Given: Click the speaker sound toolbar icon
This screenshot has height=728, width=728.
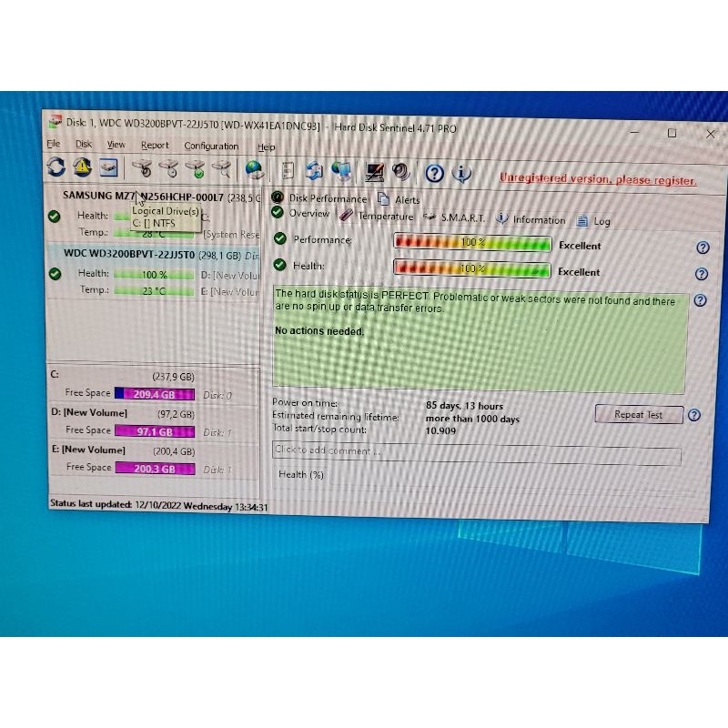Looking at the screenshot, I should pyautogui.click(x=400, y=172).
